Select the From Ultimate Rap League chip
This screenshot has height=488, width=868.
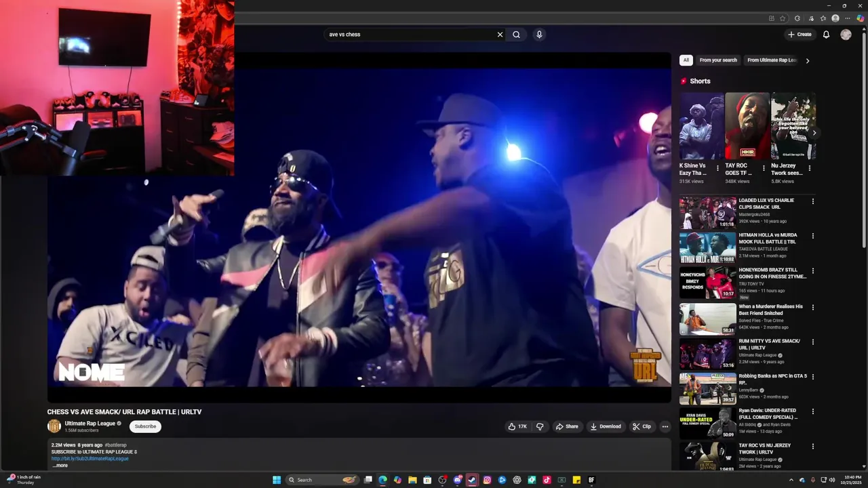tap(772, 60)
